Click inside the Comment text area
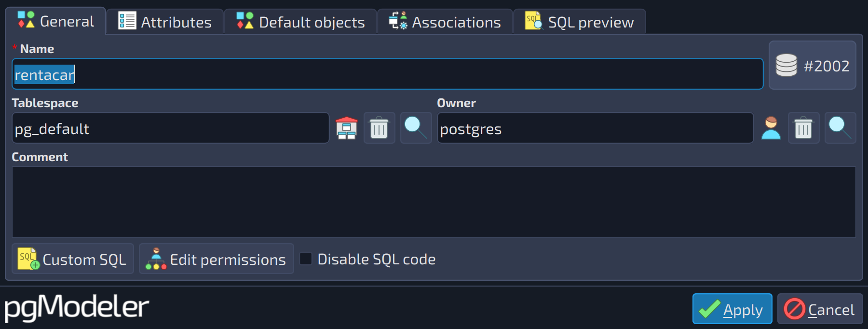868x329 pixels. click(434, 202)
